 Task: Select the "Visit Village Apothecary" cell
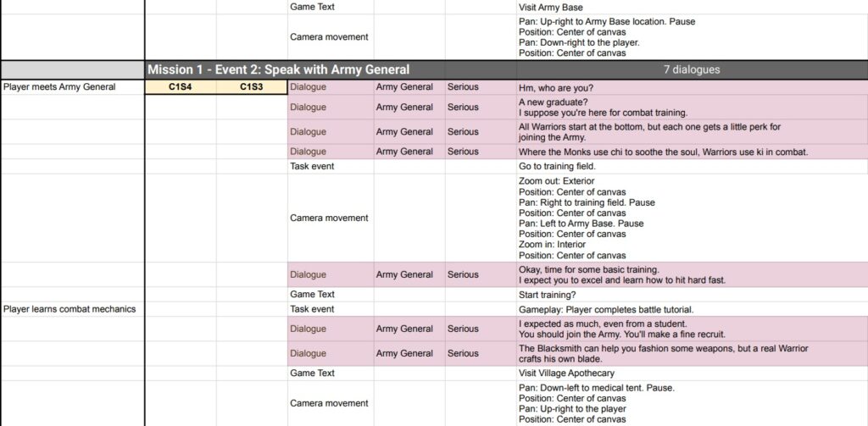(692, 373)
